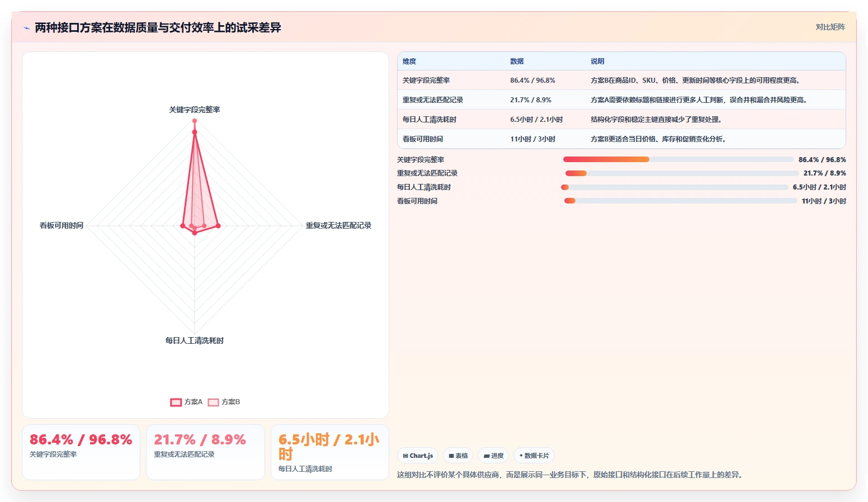Click the 关键字段完整率 progress bar
The image size is (868, 502).
click(678, 159)
